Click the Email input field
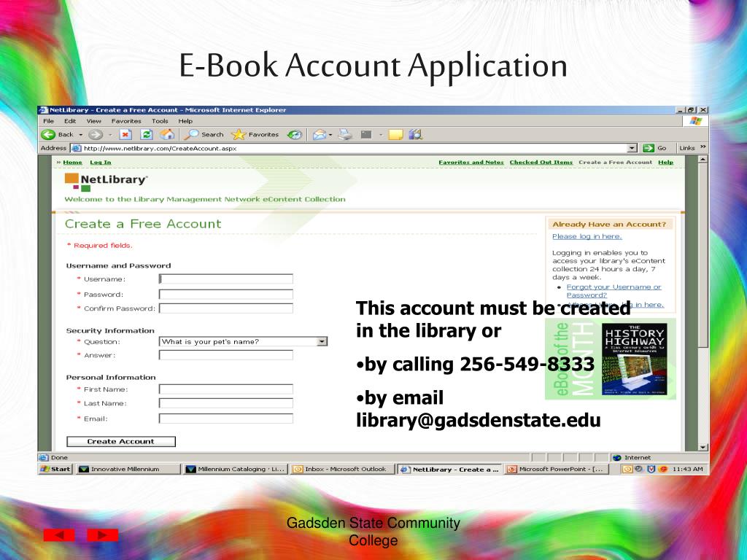Screen dimensions: 747x560 coord(226,419)
